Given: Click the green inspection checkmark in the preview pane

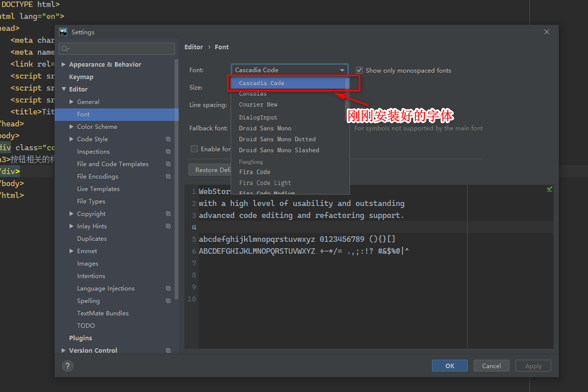Looking at the screenshot, I should (x=549, y=189).
